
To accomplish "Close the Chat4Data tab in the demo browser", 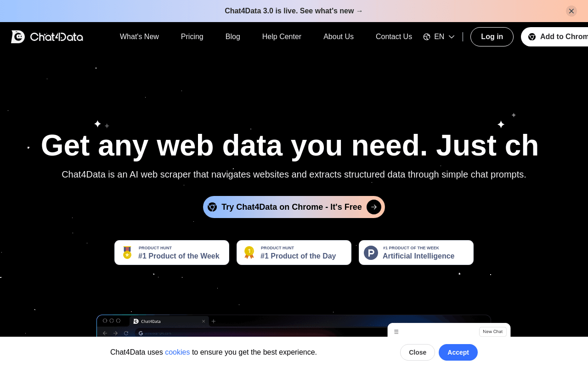I will (204, 321).
